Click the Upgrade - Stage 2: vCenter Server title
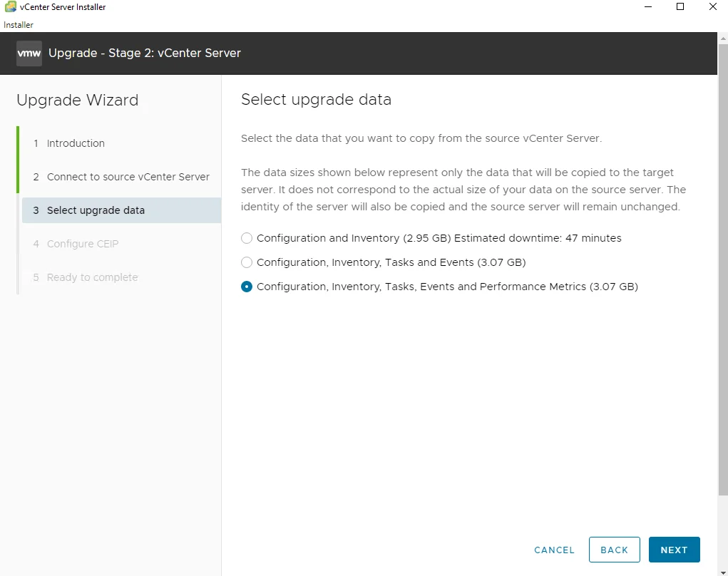Image resolution: width=728 pixels, height=576 pixels. 145,53
